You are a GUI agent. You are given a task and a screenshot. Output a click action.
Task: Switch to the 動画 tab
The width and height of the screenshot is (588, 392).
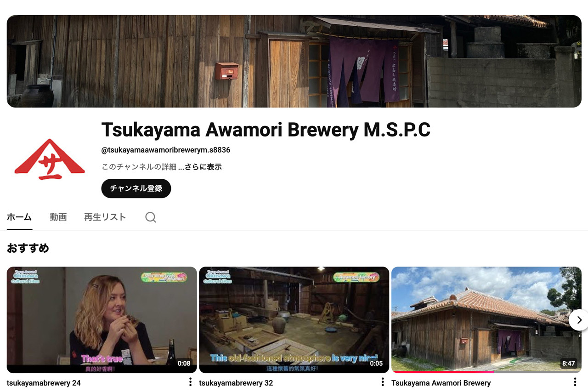tap(58, 217)
